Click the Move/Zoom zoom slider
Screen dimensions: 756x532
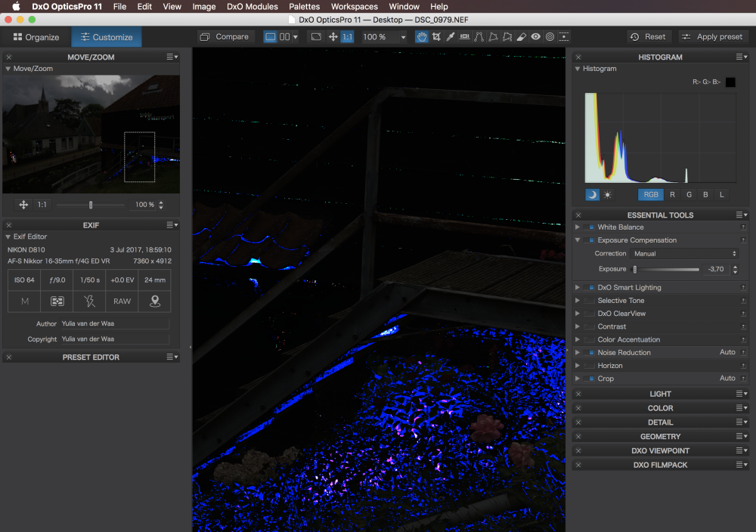pyautogui.click(x=91, y=205)
